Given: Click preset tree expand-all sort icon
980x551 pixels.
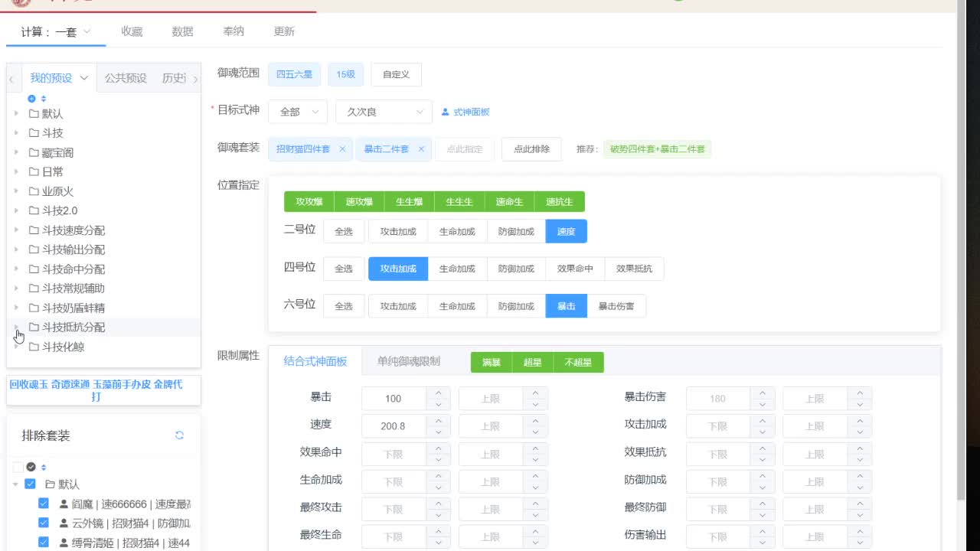Looking at the screenshot, I should 44,99.
